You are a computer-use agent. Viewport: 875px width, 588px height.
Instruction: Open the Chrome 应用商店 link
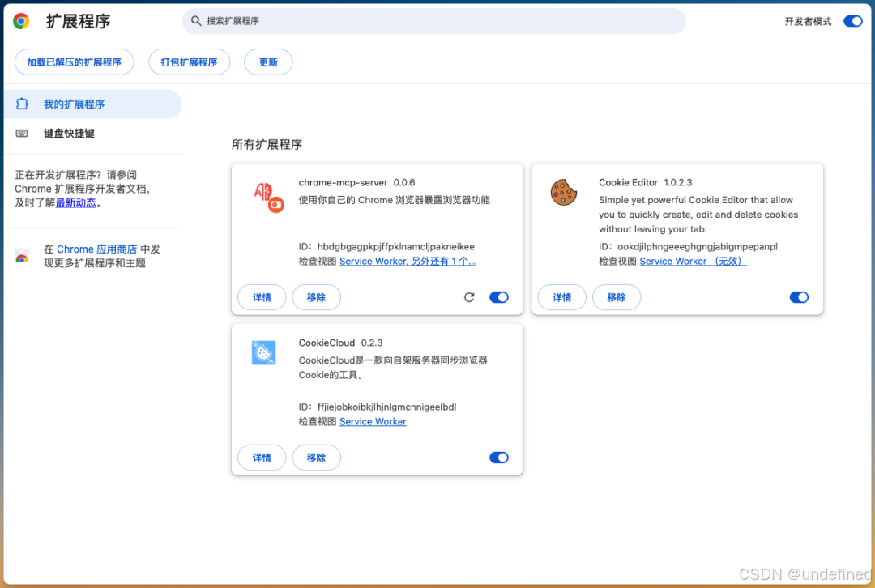point(97,249)
